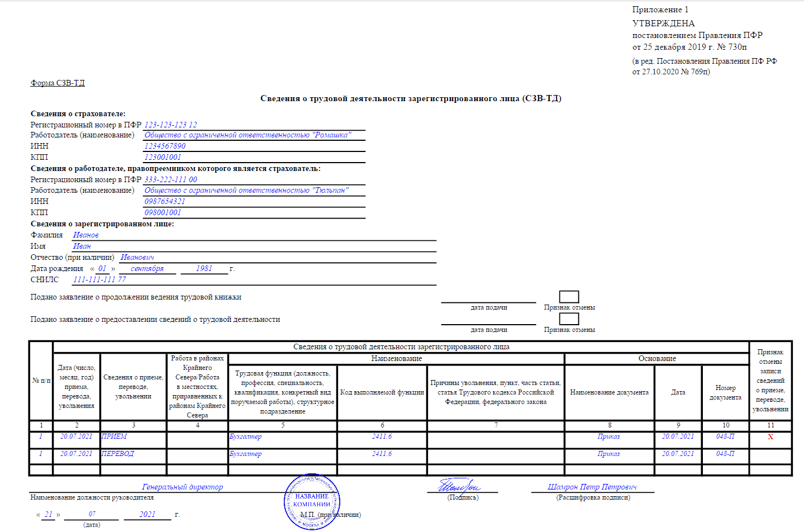Click column header 'Наименование документа'
804x532 pixels.
(x=610, y=392)
